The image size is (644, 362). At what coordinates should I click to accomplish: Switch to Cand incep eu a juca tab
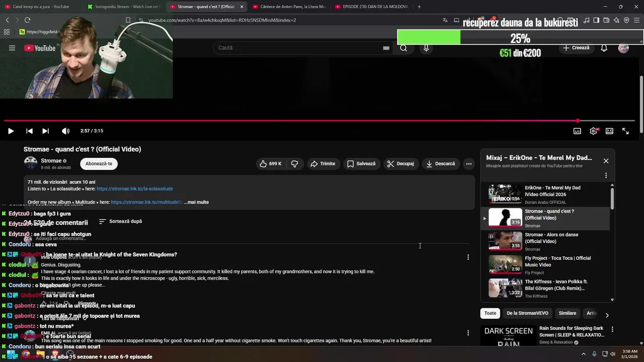40,7
